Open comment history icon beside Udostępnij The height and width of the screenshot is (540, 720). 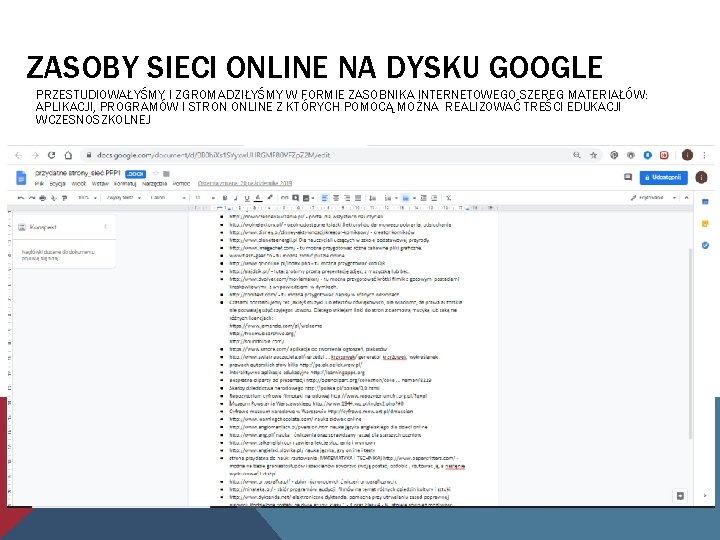click(628, 177)
